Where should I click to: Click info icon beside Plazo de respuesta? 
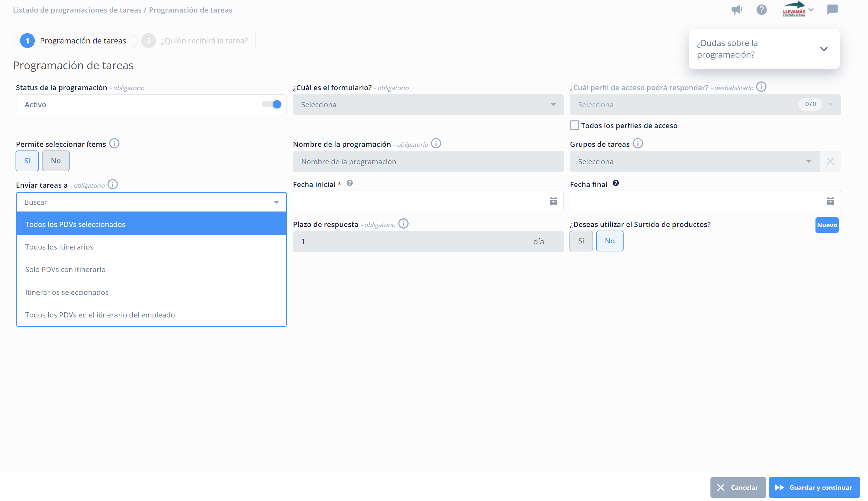tap(403, 224)
